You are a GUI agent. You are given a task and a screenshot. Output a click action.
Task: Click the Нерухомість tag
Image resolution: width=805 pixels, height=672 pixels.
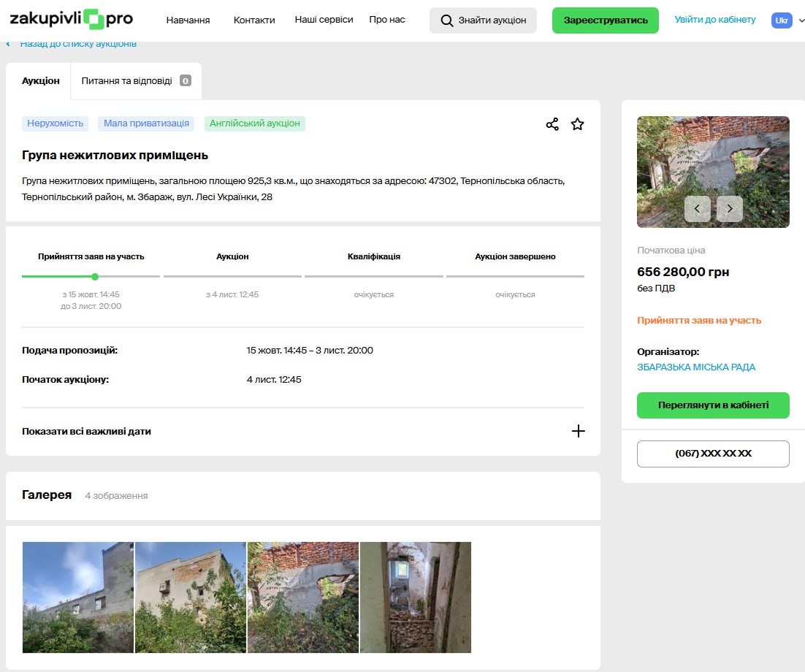tap(56, 123)
